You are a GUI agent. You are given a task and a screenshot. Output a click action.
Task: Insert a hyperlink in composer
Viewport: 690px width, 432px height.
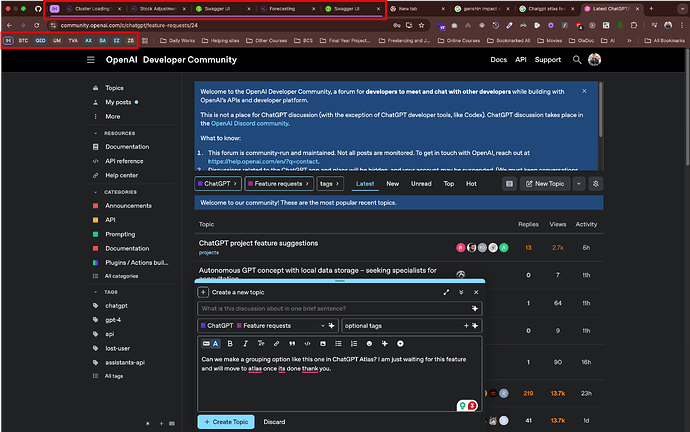(x=276, y=344)
